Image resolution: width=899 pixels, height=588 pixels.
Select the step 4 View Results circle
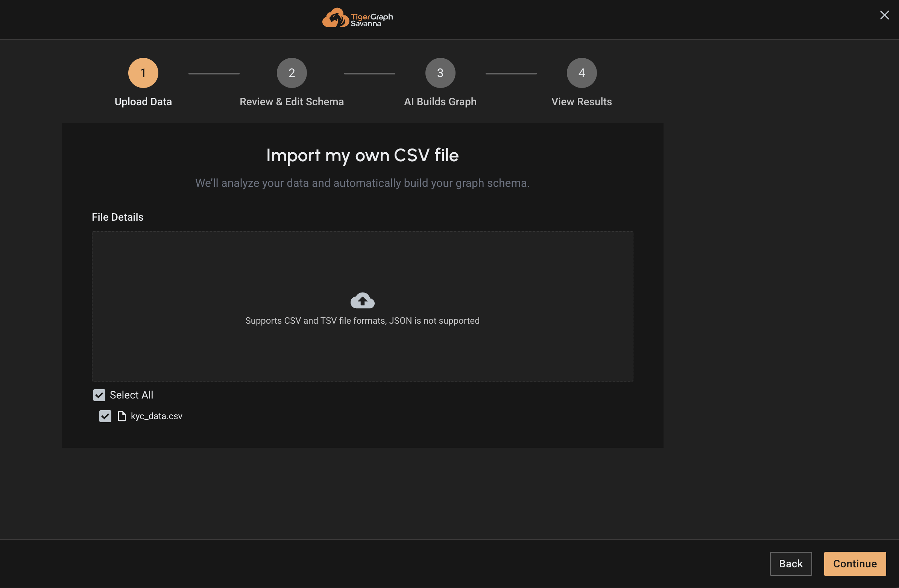point(581,73)
